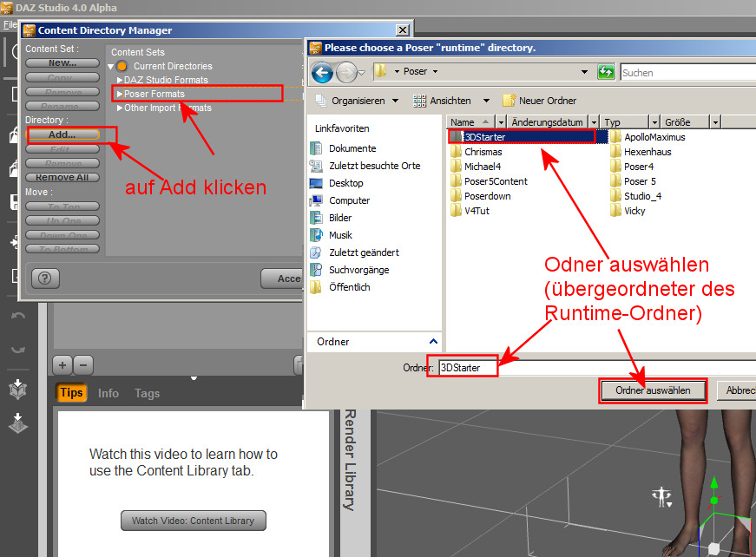Screen dimensions: 756x557
Task: Click the forward arrow in the folder dialog
Action: pyautogui.click(x=346, y=73)
